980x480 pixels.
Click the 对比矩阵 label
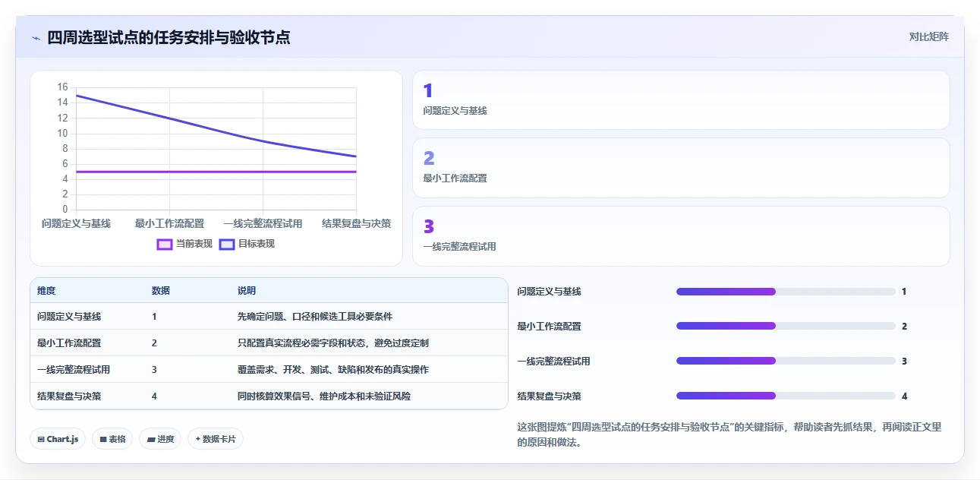(929, 36)
